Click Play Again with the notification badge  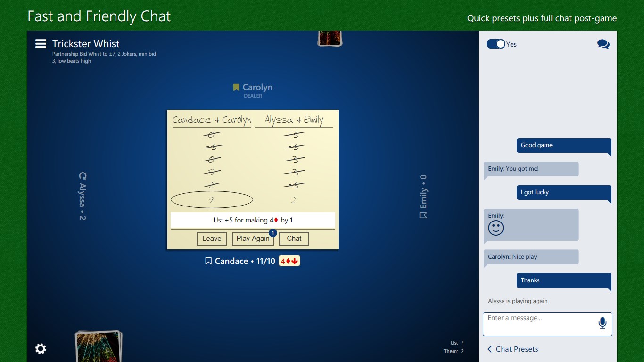click(x=253, y=239)
